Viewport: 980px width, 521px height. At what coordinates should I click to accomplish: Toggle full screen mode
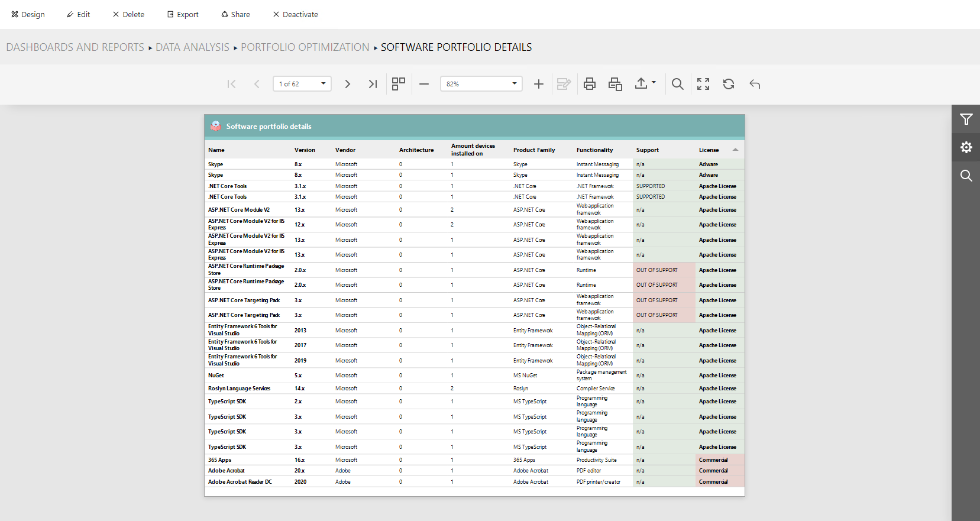coord(703,84)
